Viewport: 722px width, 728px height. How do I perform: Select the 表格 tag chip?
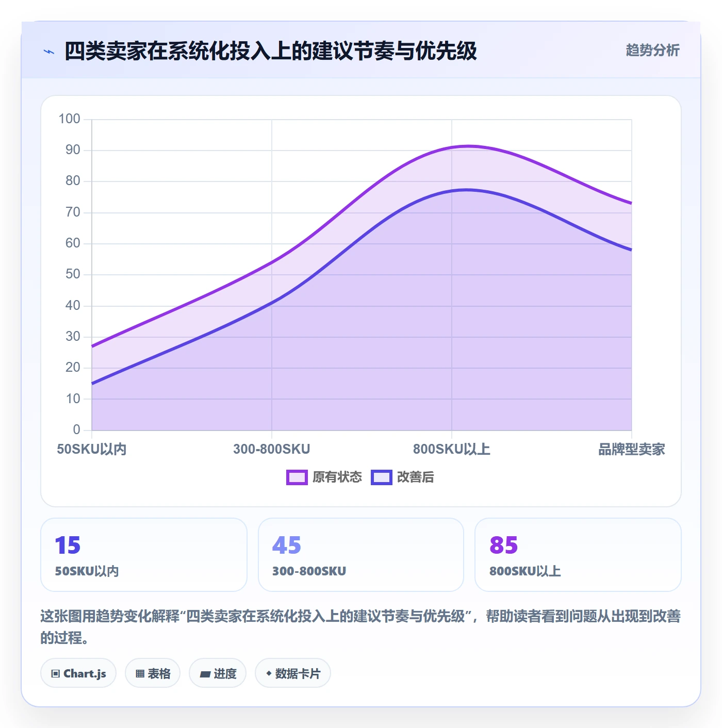pyautogui.click(x=153, y=673)
